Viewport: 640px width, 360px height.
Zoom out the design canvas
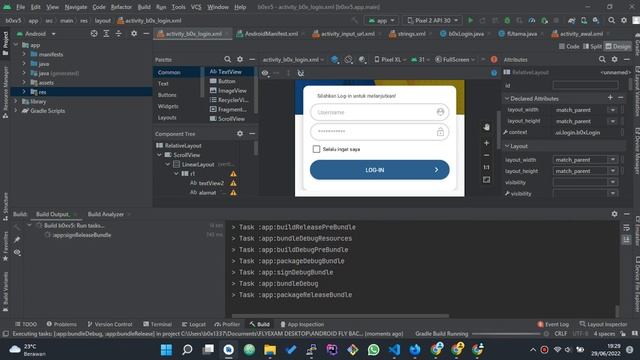pos(486,156)
